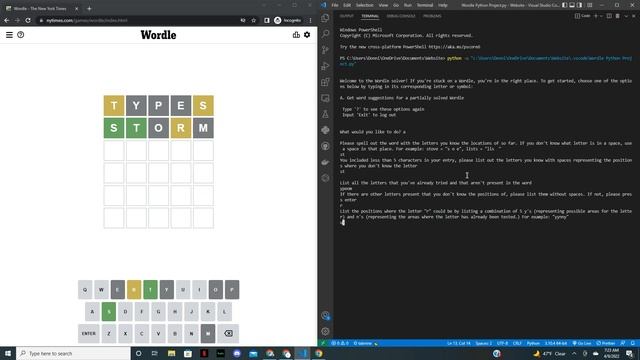This screenshot has width=640, height=360.
Task: Open the Wordle statistics chart icon
Action: [296, 35]
